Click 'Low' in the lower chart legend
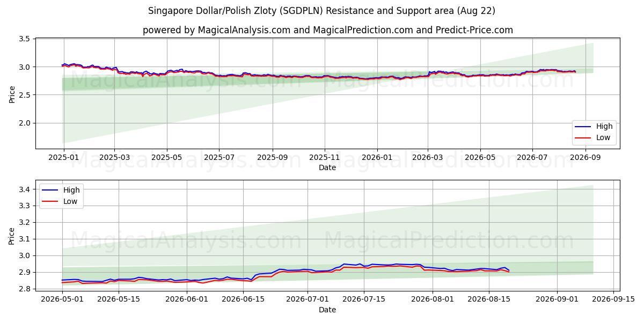The width and height of the screenshot is (644, 322). pos(71,201)
